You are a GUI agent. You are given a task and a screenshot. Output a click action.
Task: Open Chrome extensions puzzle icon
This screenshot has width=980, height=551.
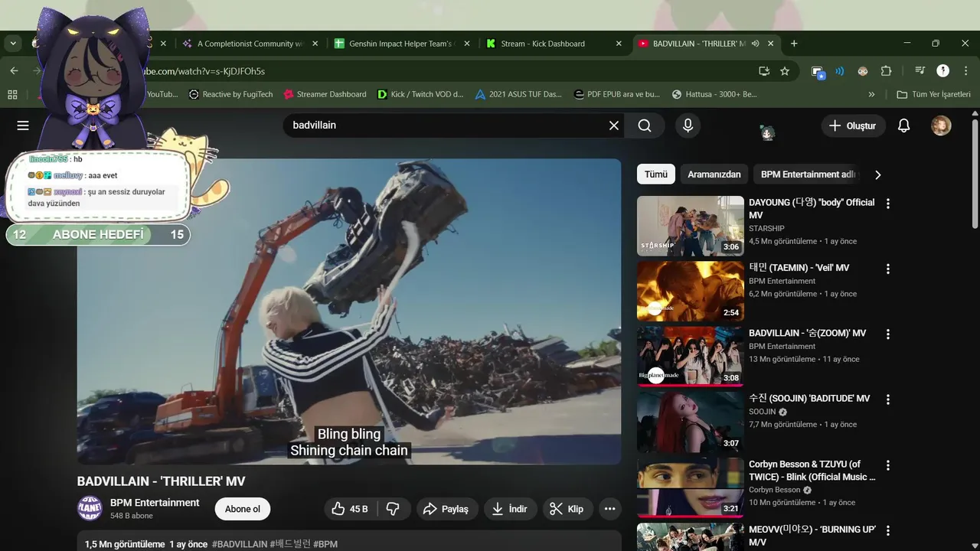(886, 71)
